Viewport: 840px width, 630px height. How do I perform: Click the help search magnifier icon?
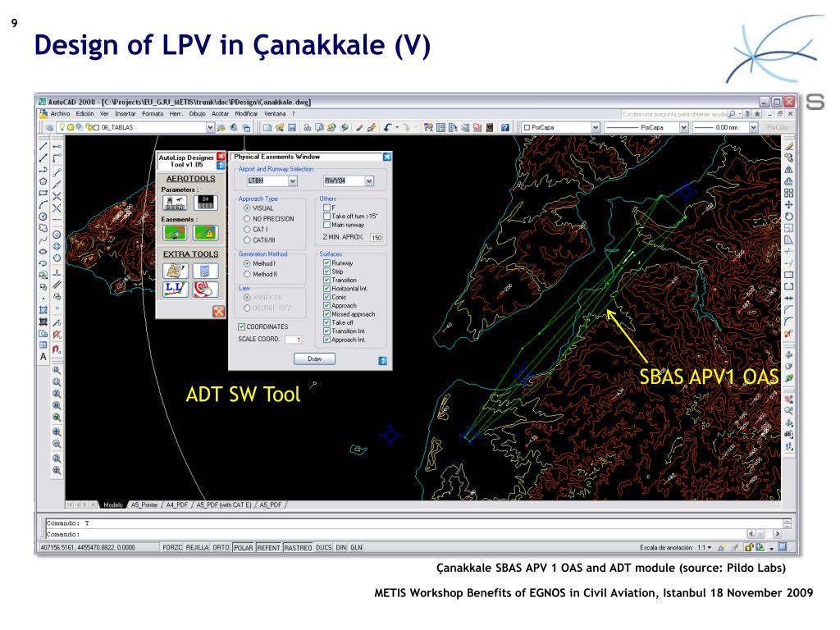pos(732,114)
